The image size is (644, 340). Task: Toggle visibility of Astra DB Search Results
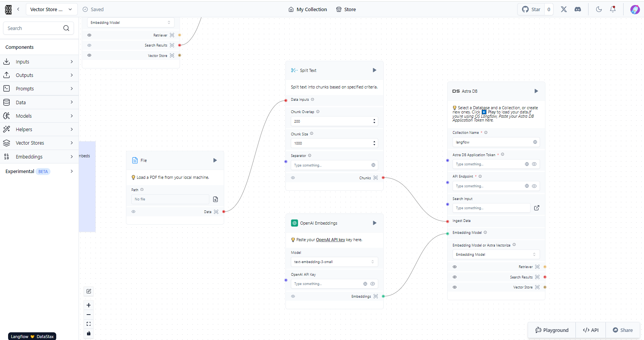(454, 277)
